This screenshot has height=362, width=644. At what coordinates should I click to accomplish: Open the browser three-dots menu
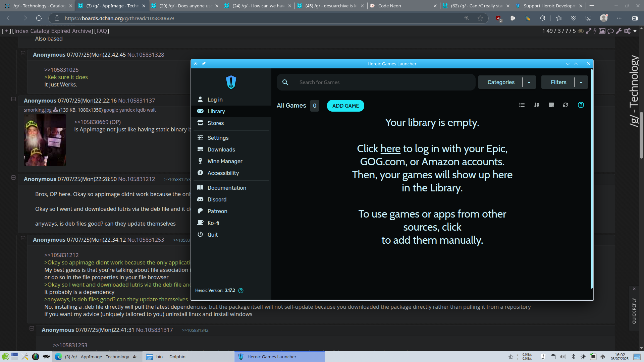pyautogui.click(x=619, y=18)
